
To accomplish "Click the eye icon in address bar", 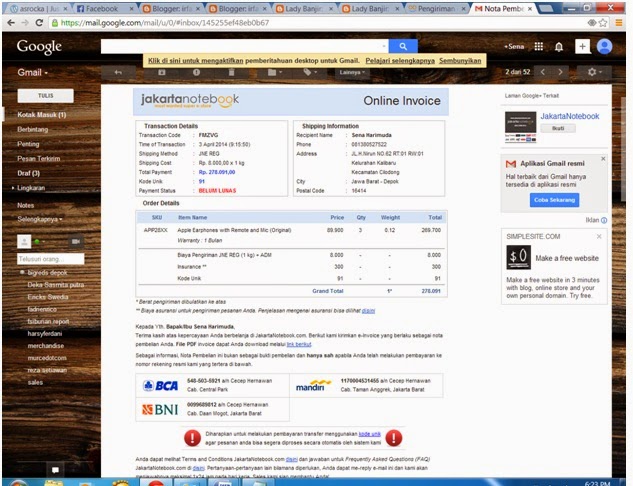I will click(x=592, y=23).
